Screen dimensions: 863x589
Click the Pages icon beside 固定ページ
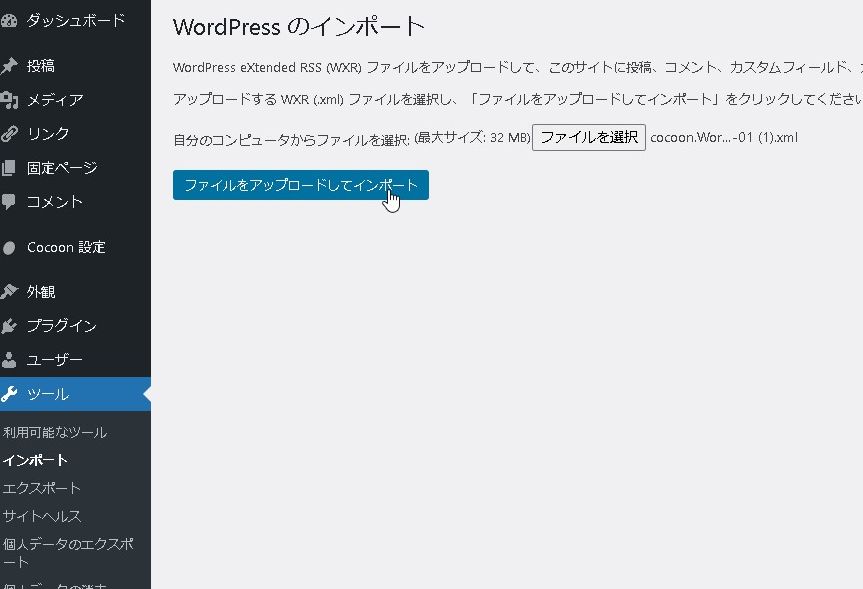[x=9, y=168]
